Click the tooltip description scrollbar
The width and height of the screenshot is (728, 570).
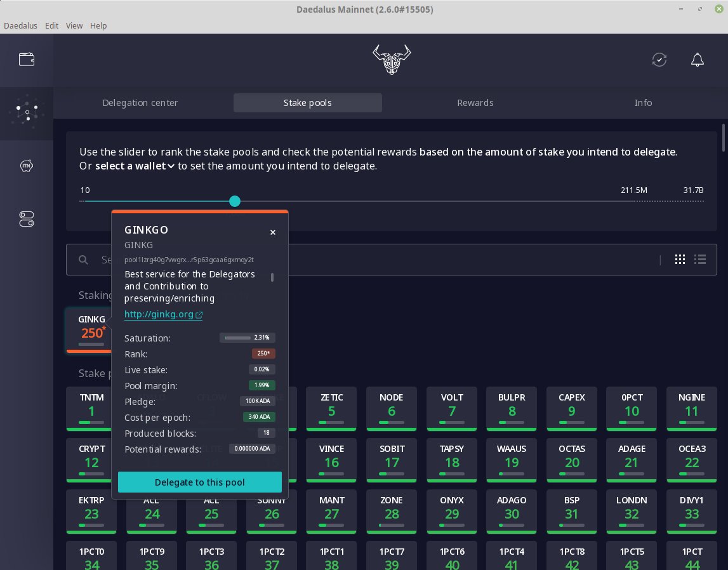pos(272,277)
